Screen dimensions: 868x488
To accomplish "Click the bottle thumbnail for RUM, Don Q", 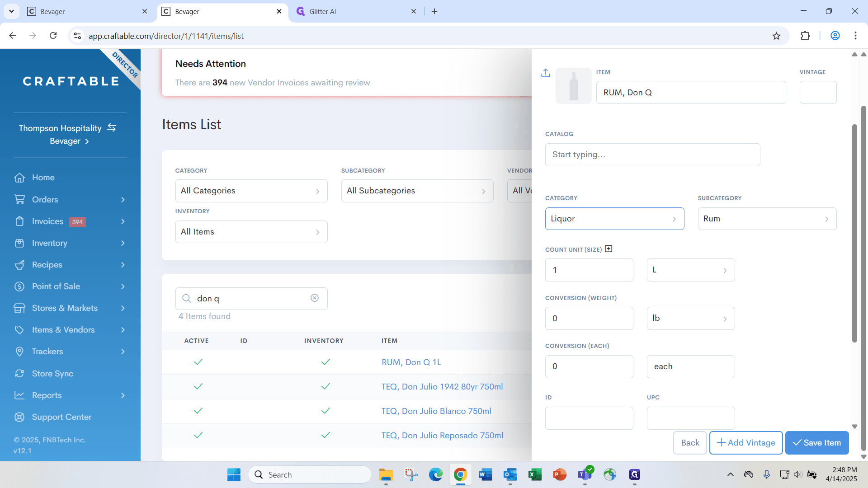I will coord(573,86).
